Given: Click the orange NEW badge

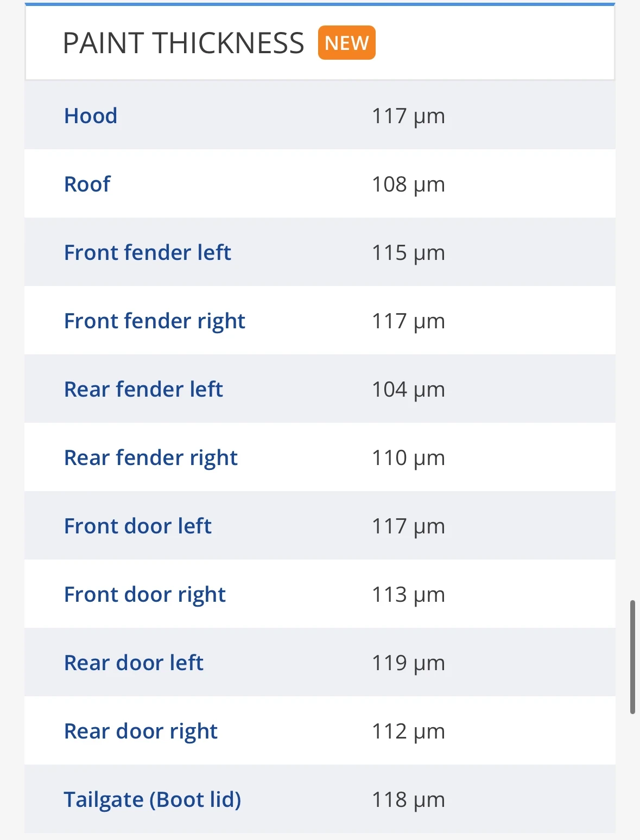Looking at the screenshot, I should 346,42.
